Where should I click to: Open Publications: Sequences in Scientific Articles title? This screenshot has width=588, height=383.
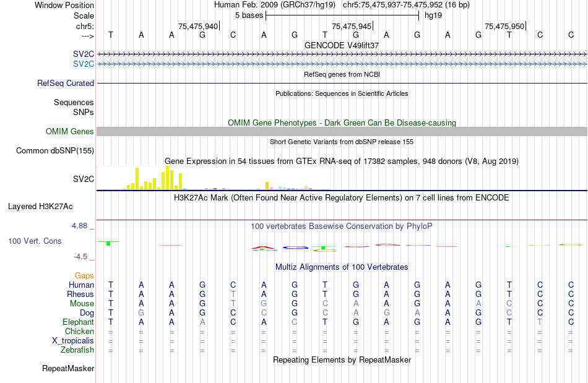[x=342, y=93]
